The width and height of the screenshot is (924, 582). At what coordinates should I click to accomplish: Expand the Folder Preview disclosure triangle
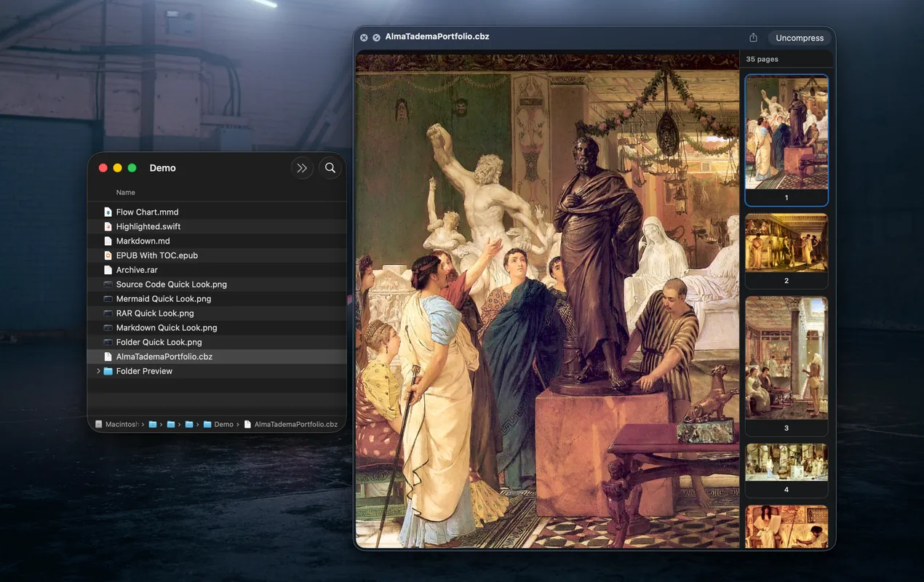(x=98, y=370)
